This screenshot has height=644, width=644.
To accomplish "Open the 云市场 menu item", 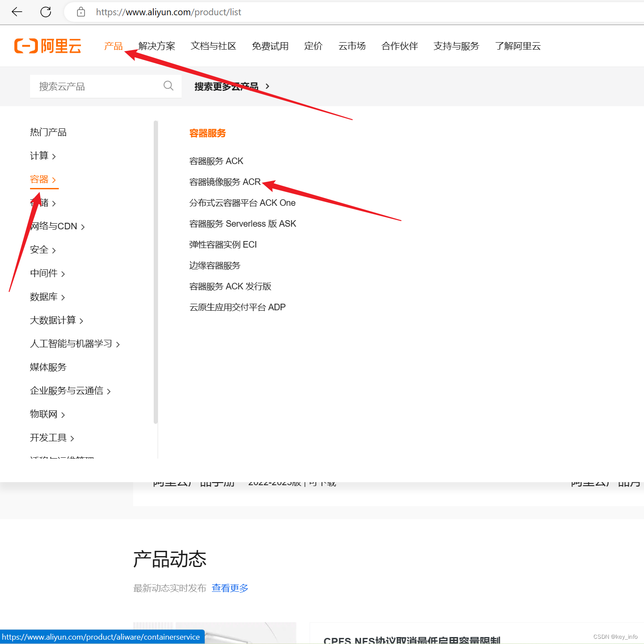I will tap(352, 46).
